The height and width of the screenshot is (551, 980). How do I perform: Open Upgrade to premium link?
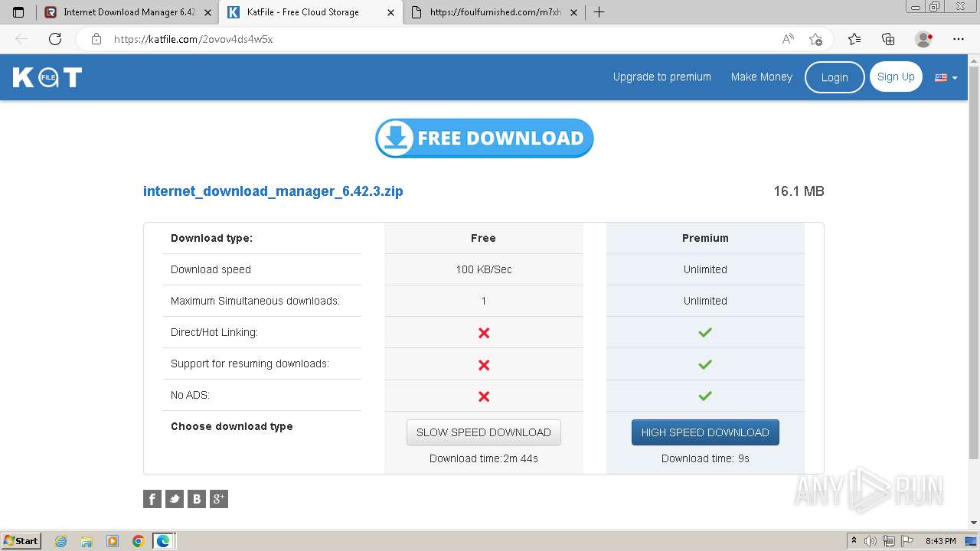point(662,77)
